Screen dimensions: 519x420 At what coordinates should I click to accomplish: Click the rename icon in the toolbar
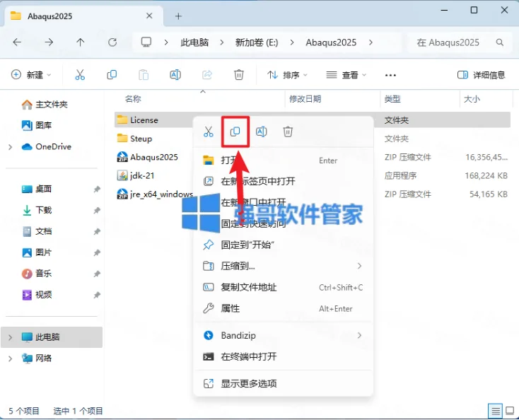pos(175,75)
